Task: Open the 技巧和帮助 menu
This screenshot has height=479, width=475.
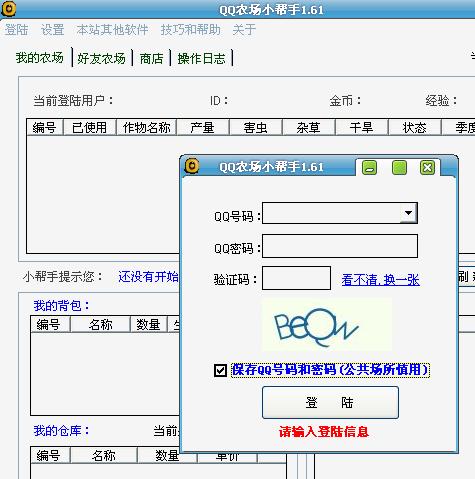Action: (x=190, y=30)
